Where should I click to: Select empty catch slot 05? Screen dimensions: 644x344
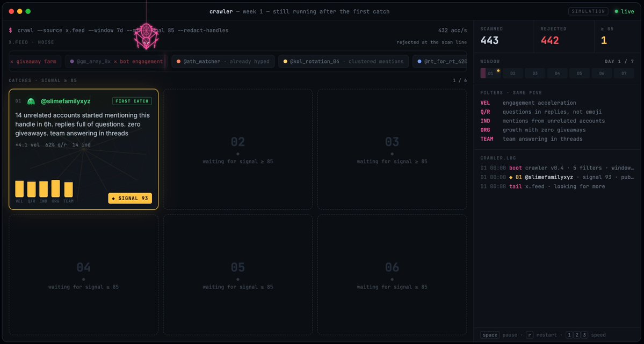[x=238, y=275]
